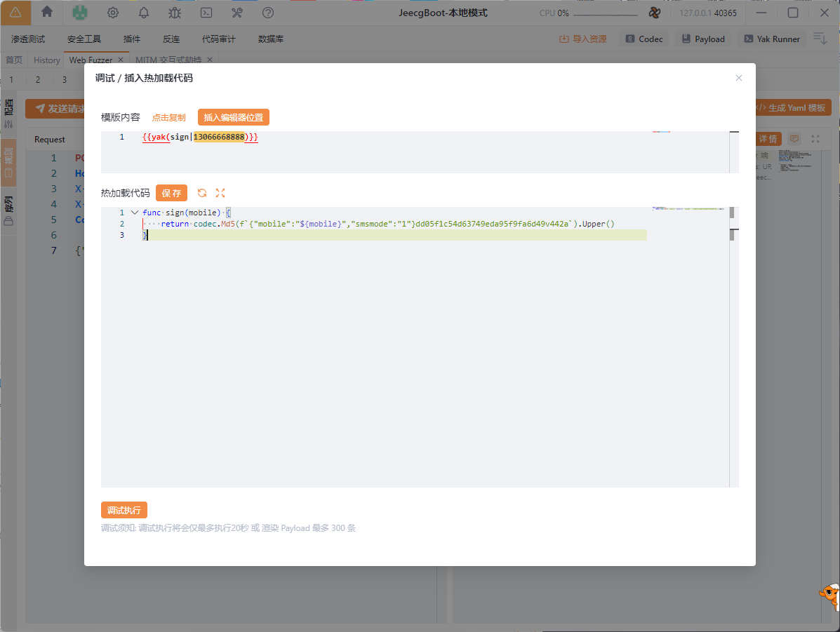Image resolution: width=840 pixels, height=632 pixels.
Task: Switch to the 首页 tab
Action: [14, 60]
